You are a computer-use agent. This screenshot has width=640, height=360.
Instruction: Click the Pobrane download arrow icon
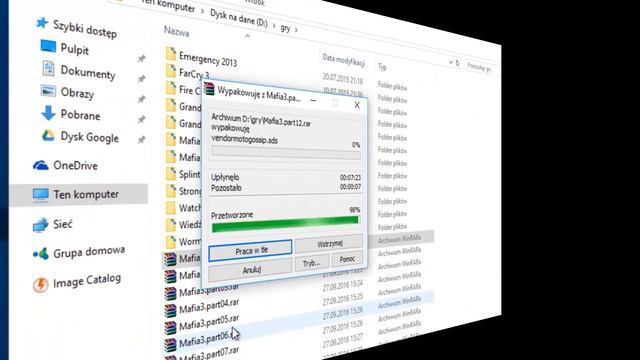(48, 113)
